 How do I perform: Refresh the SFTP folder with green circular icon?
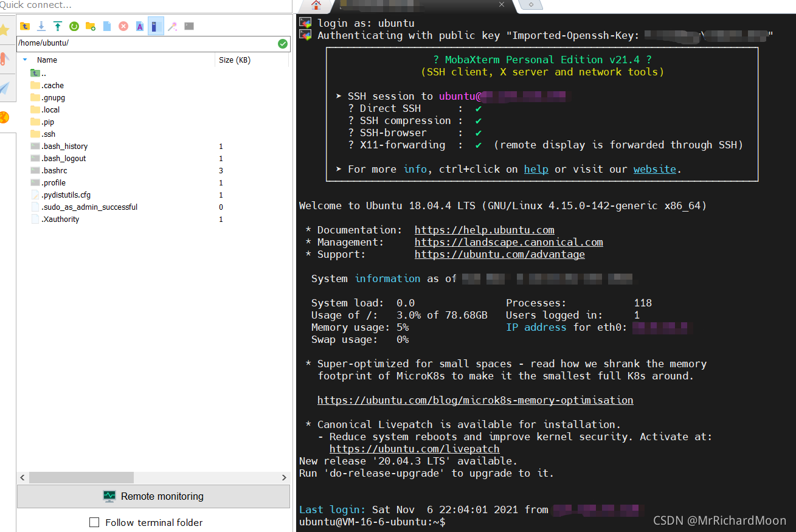(74, 26)
